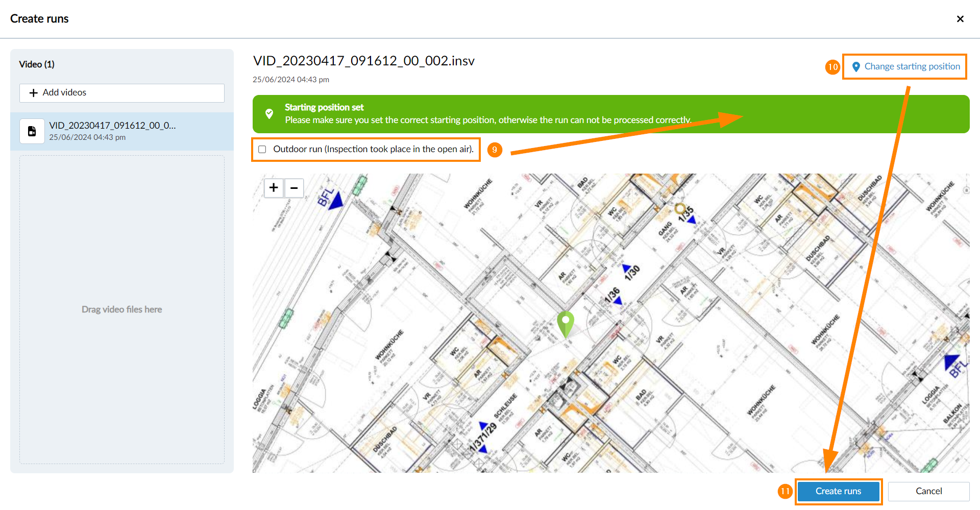Open Change starting position link

(x=904, y=66)
